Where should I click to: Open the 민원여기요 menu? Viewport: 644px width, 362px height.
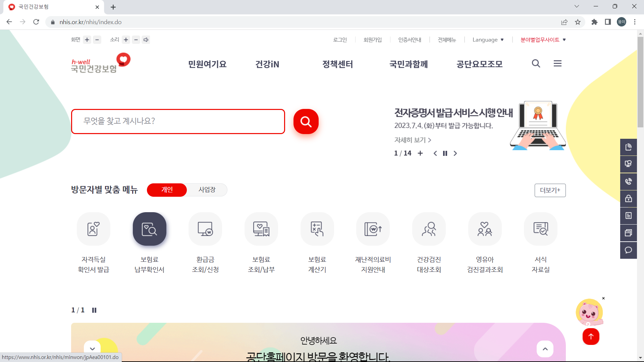[207, 64]
